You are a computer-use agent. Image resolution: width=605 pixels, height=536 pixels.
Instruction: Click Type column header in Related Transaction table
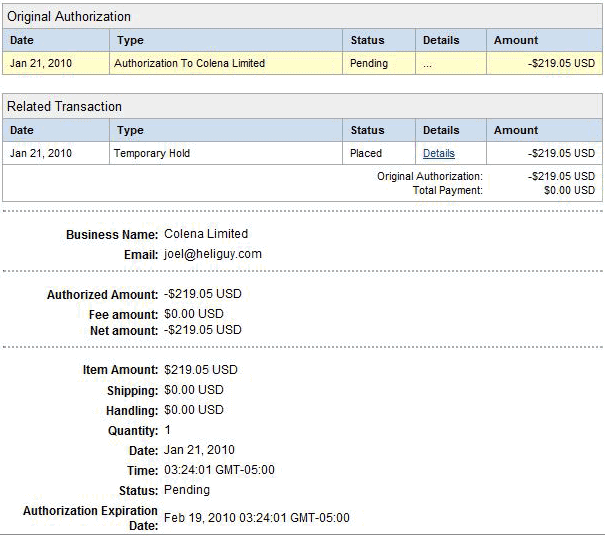(130, 131)
